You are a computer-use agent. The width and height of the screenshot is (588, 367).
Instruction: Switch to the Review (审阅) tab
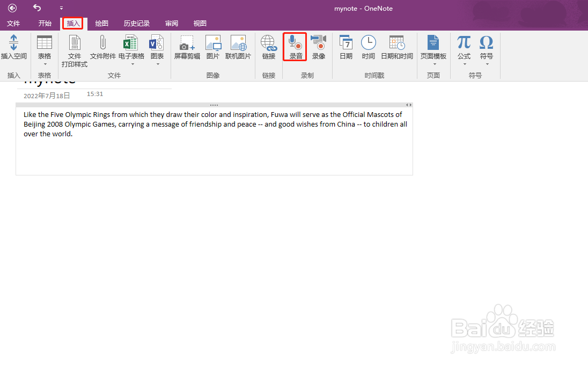click(172, 23)
